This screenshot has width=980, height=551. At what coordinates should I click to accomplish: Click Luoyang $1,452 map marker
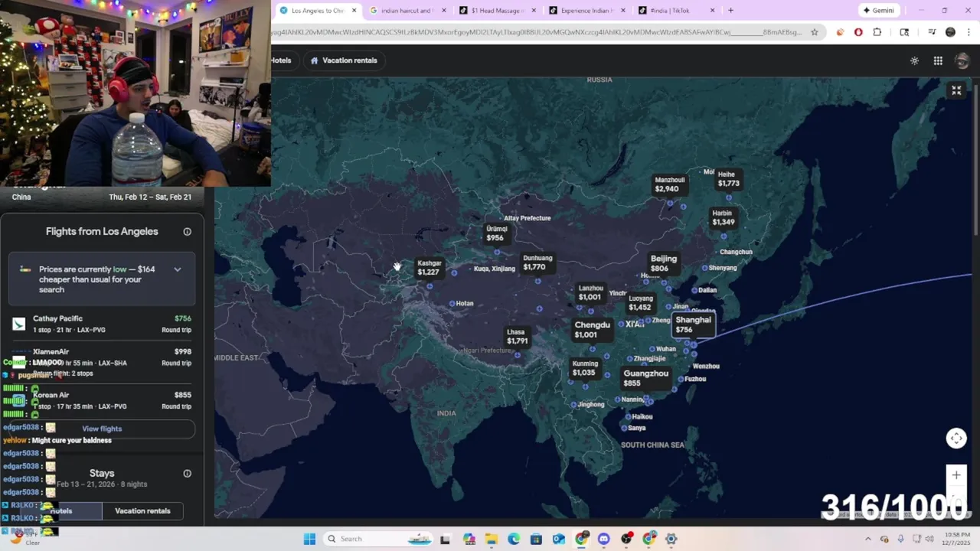click(640, 303)
